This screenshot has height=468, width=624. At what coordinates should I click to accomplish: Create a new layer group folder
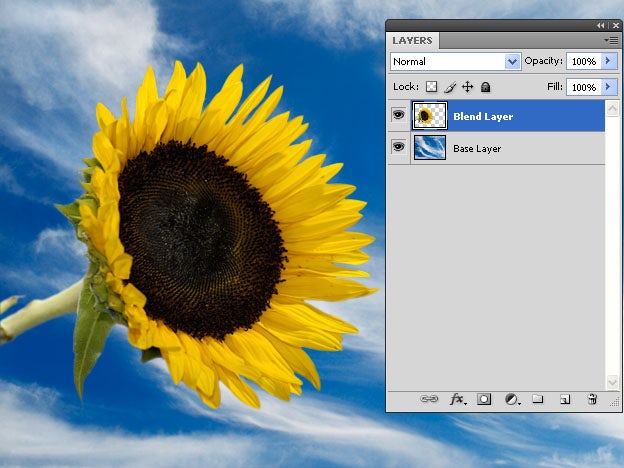[x=538, y=398]
